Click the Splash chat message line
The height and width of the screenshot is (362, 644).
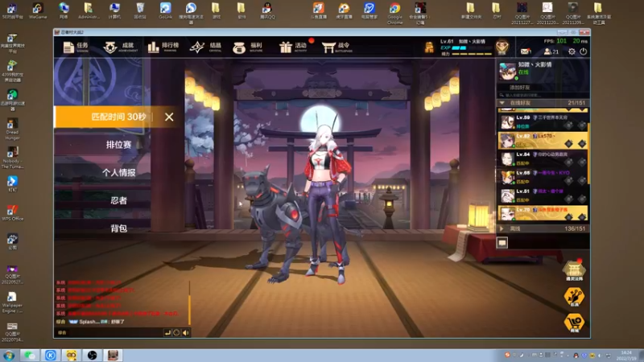point(90,322)
